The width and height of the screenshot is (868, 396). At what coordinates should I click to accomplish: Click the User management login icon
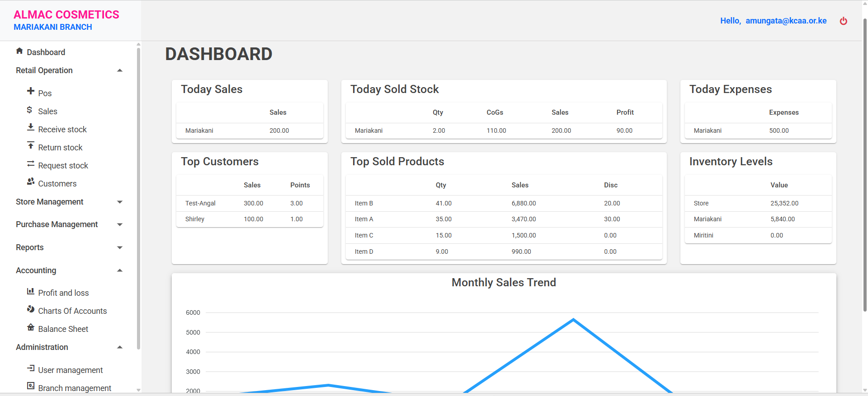point(31,368)
